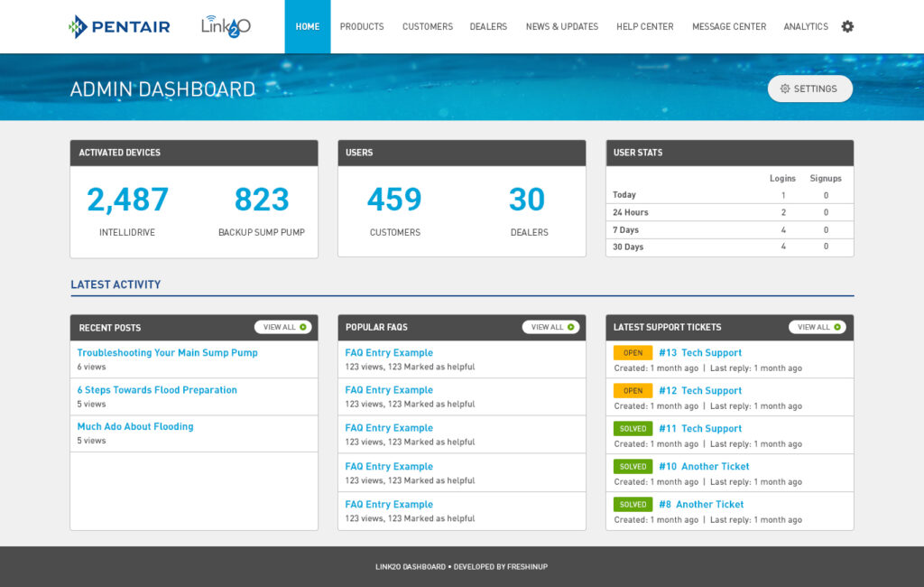Click the Open status badge on ticket #12
The height and width of the screenshot is (587, 924).
633,391
